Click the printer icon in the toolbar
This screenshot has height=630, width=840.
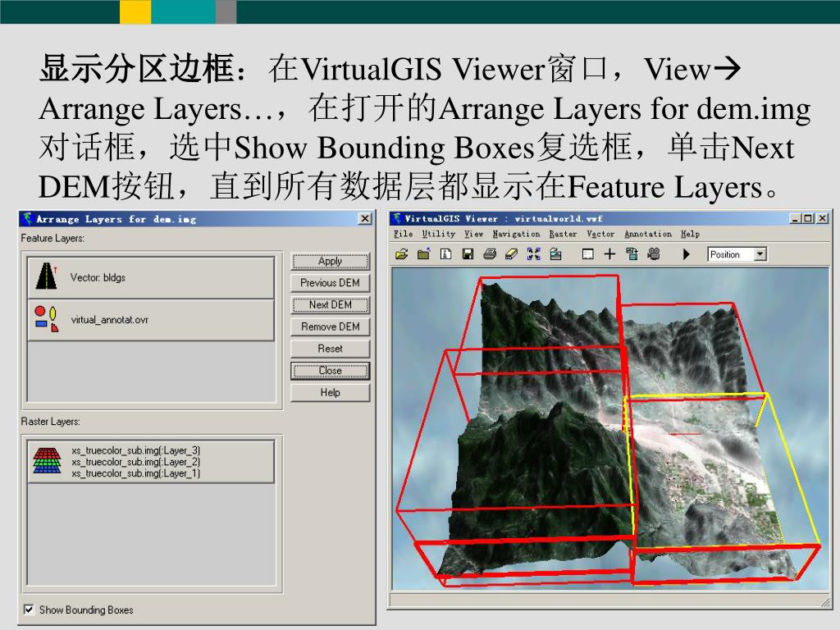(x=490, y=254)
